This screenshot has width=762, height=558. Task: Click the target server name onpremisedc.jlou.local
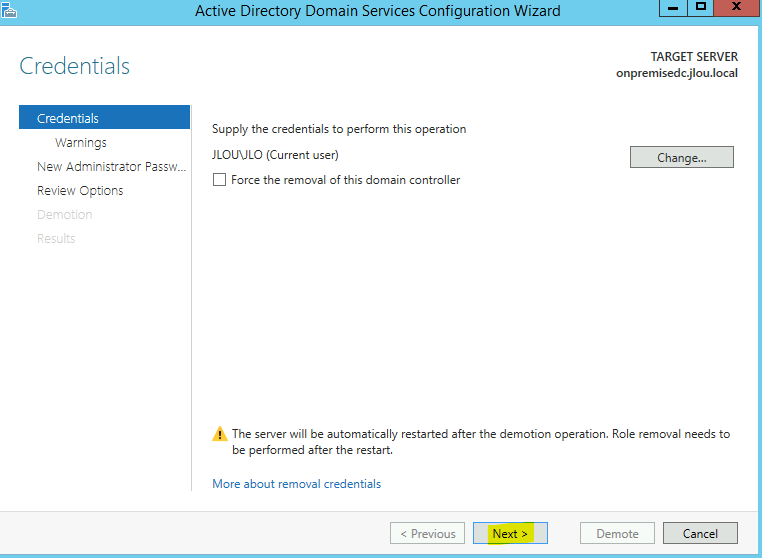(676, 73)
